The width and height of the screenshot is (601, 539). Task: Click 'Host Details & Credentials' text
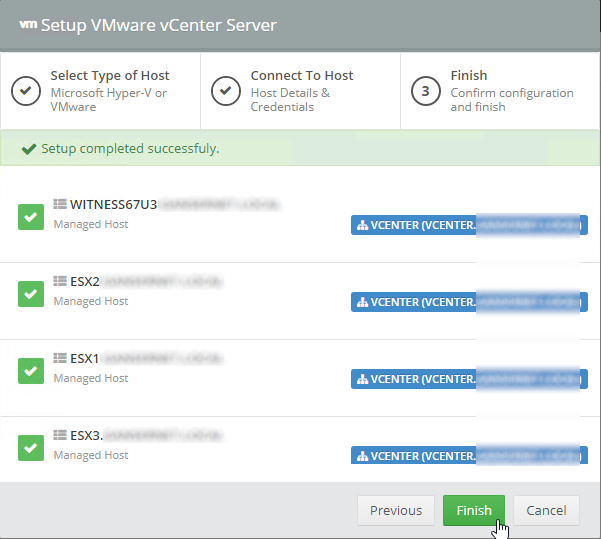tap(291, 100)
